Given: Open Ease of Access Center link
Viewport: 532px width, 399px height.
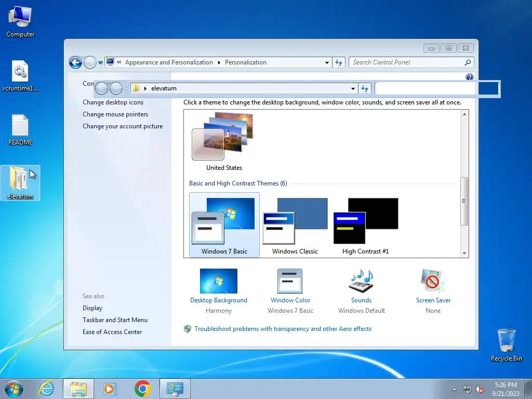Looking at the screenshot, I should point(112,332).
